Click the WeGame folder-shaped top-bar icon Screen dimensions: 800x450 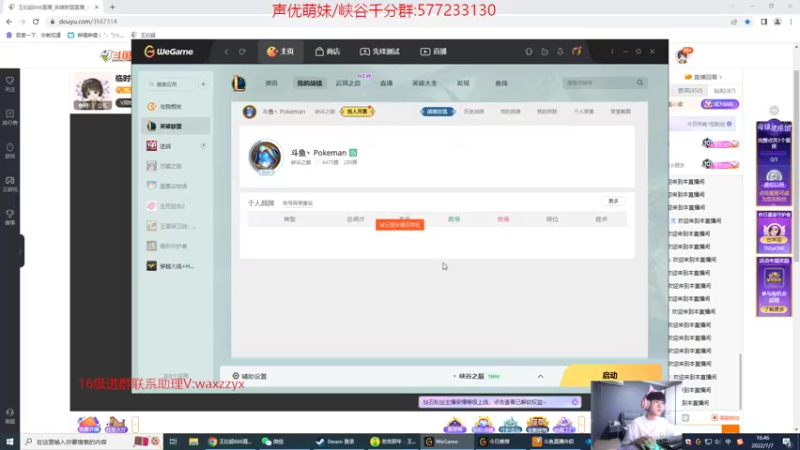click(545, 52)
